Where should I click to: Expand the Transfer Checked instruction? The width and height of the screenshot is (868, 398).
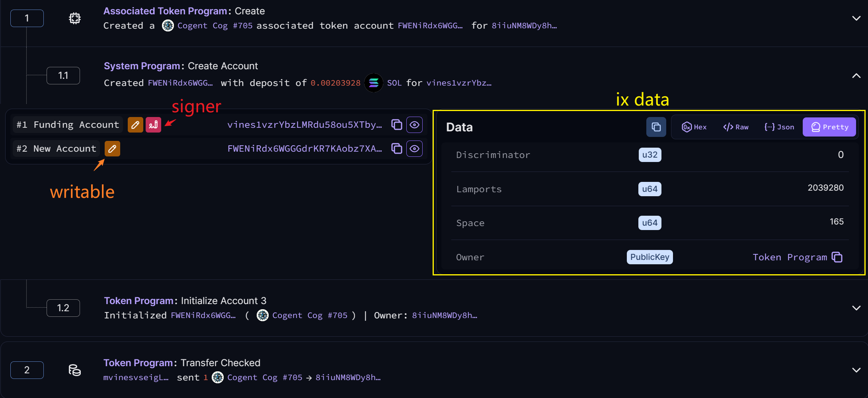click(x=856, y=370)
